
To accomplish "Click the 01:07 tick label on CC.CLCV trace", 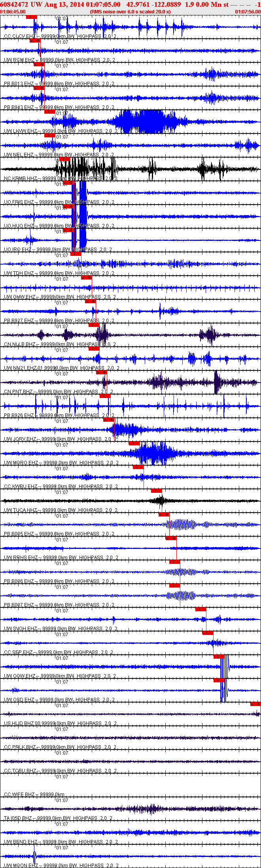I will pyautogui.click(x=62, y=19).
